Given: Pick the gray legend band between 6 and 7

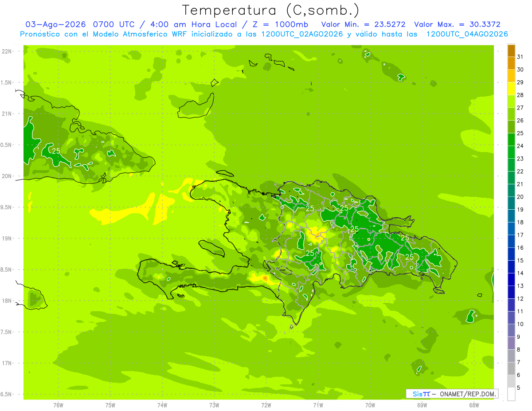Looking at the screenshot, I should [x=511, y=368].
